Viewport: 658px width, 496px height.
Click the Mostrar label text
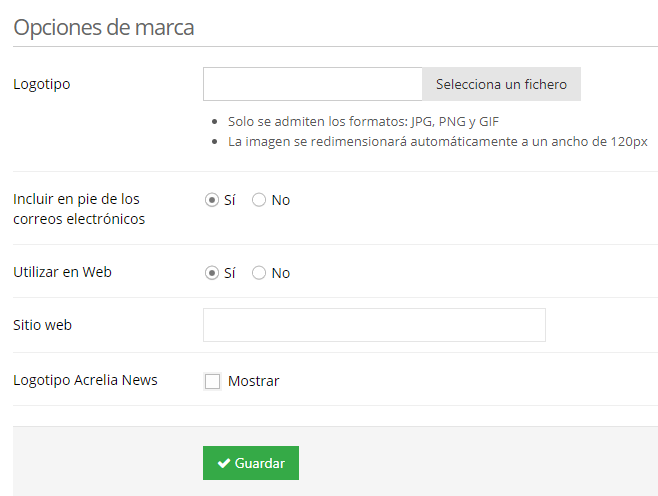click(x=253, y=381)
